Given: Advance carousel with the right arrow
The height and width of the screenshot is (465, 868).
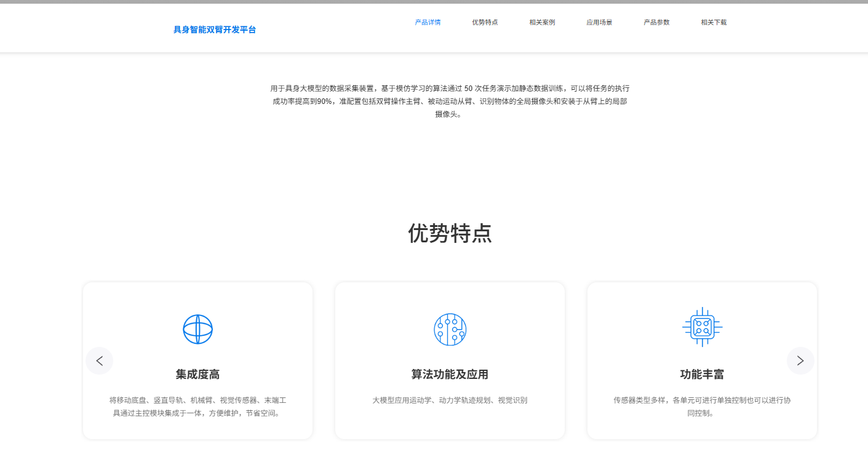Looking at the screenshot, I should (800, 361).
